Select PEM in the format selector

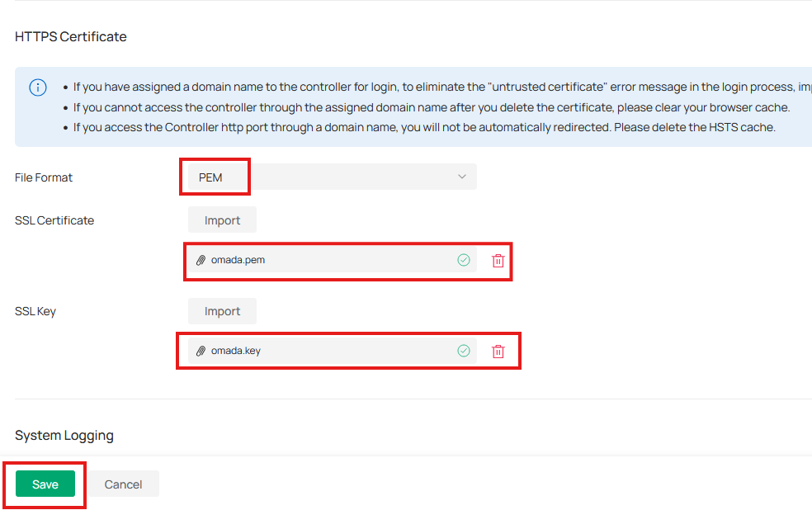[x=215, y=176]
